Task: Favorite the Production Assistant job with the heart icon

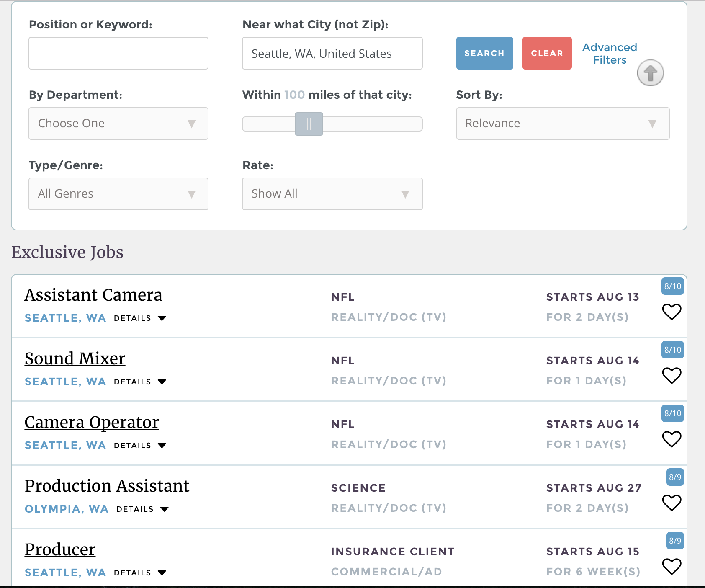Action: tap(672, 503)
